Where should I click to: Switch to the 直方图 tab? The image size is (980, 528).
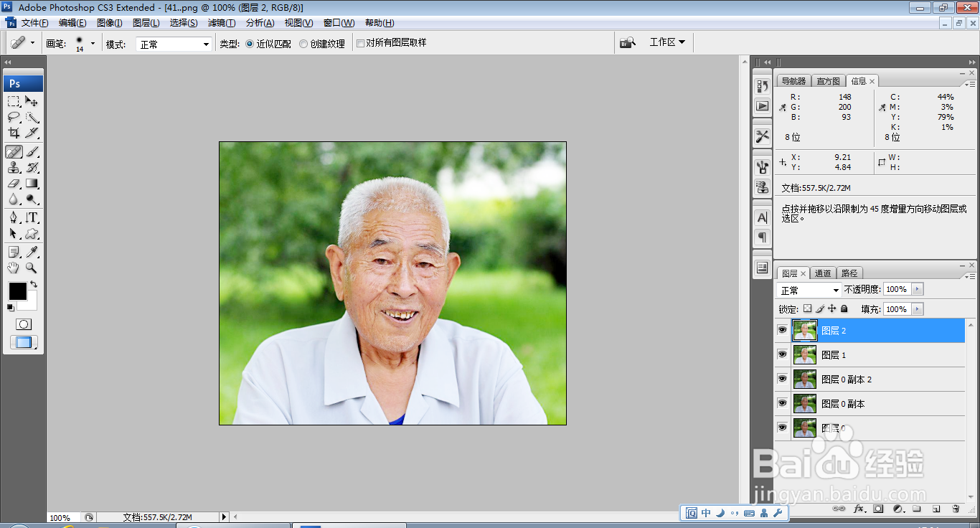(829, 81)
